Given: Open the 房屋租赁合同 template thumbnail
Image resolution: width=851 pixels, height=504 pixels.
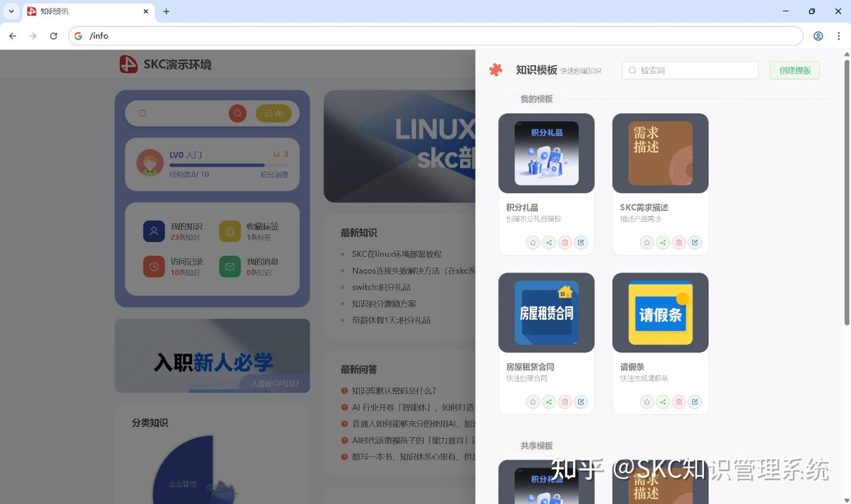Looking at the screenshot, I should tap(547, 313).
